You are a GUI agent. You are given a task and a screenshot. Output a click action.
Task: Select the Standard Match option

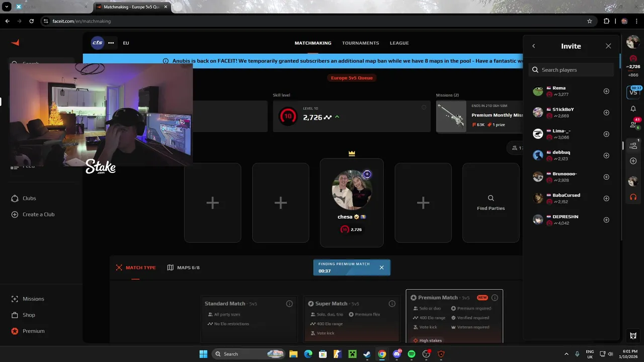[x=249, y=320]
